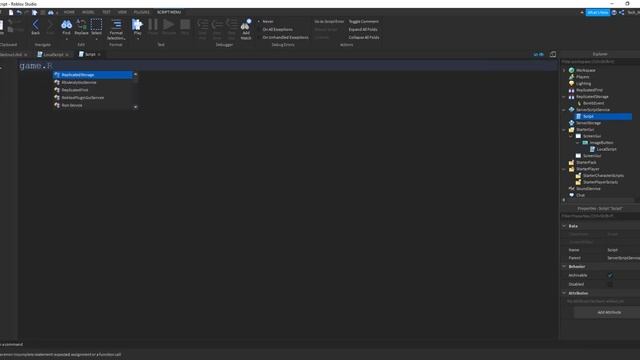The width and height of the screenshot is (640, 360).
Task: Click the SoundService icon in Explorer
Action: (571, 189)
